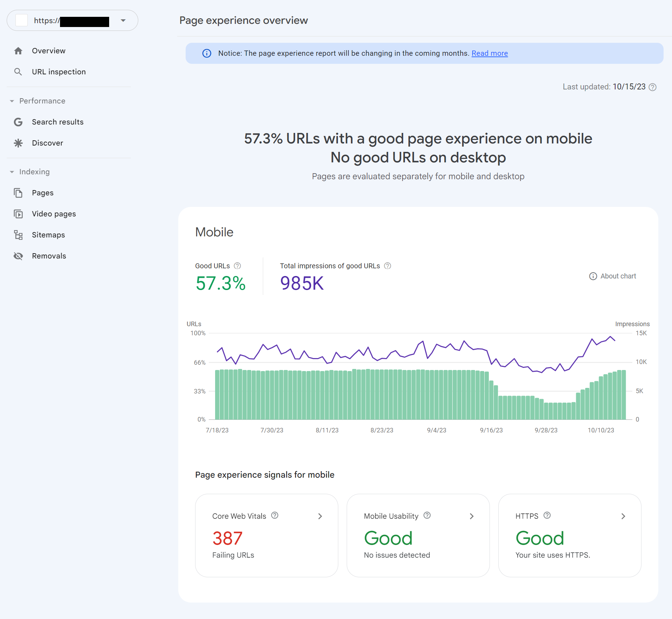
Task: Click help icon beside Total impressions label
Action: [x=387, y=266]
